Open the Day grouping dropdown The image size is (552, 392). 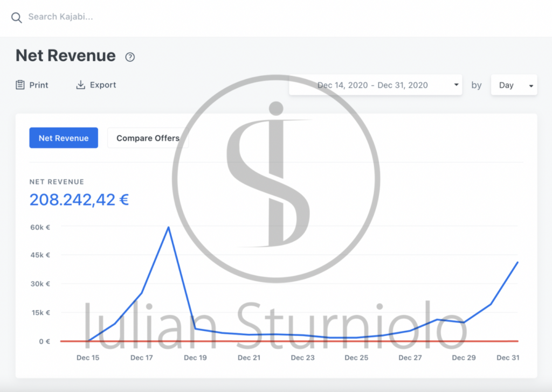[x=514, y=85]
